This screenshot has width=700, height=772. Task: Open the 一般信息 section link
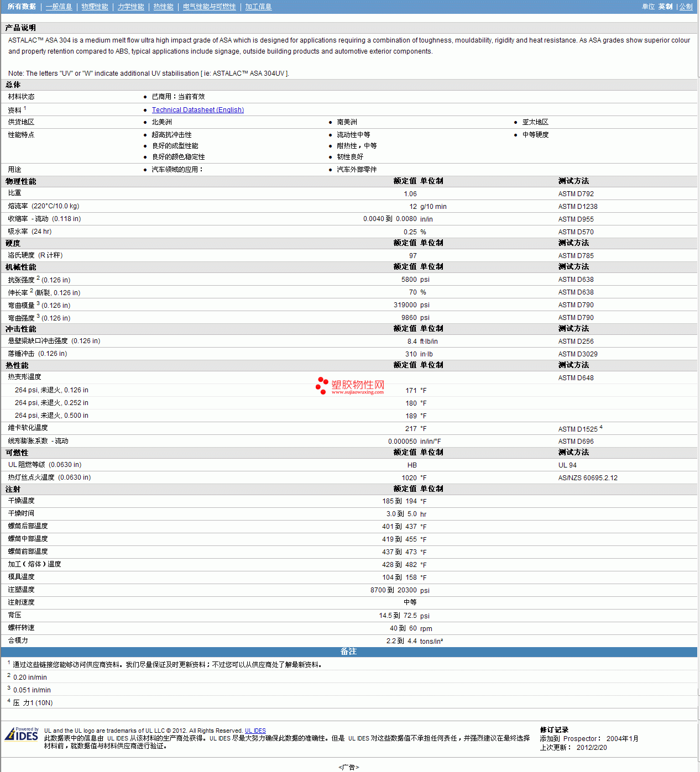point(59,7)
